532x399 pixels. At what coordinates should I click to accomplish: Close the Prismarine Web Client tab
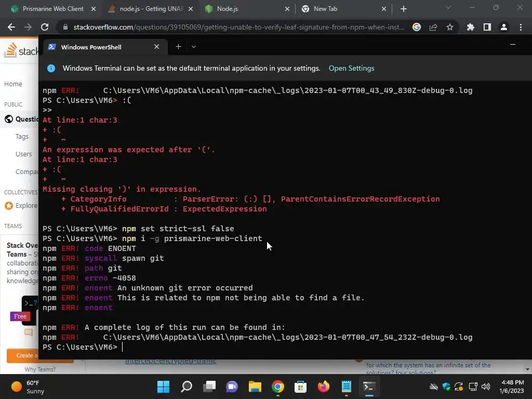pos(94,9)
